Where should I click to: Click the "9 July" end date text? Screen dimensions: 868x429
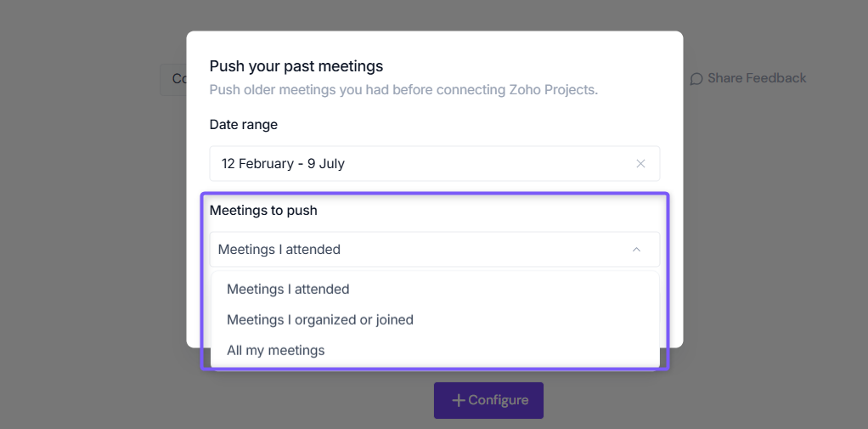click(327, 164)
